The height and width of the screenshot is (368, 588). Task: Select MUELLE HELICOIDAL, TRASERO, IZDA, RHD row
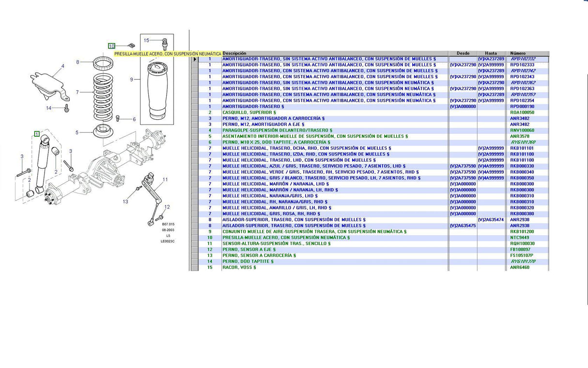[x=370, y=154]
